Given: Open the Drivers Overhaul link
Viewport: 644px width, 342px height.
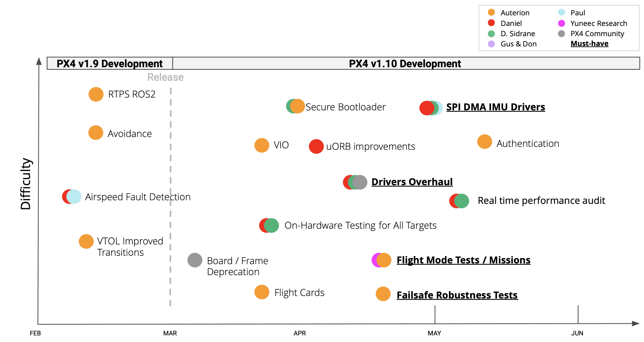Looking at the screenshot, I should click(412, 182).
